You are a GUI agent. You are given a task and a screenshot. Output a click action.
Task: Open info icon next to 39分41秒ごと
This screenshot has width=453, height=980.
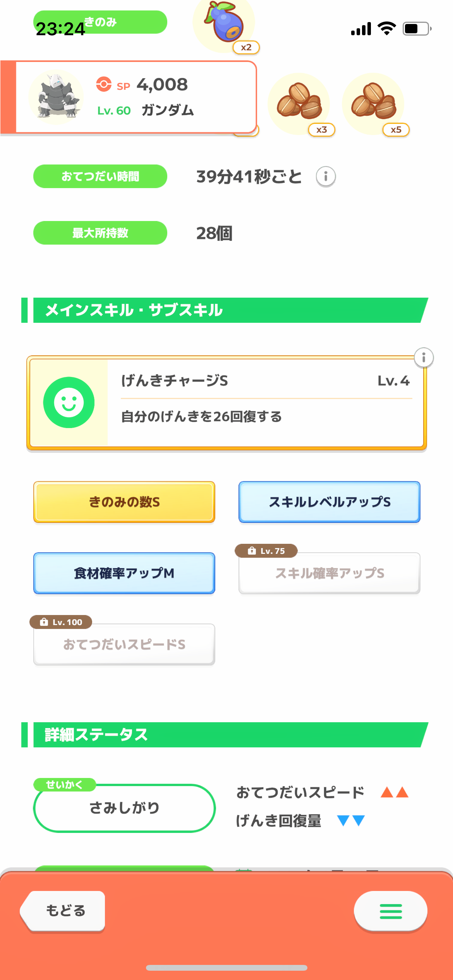click(326, 177)
